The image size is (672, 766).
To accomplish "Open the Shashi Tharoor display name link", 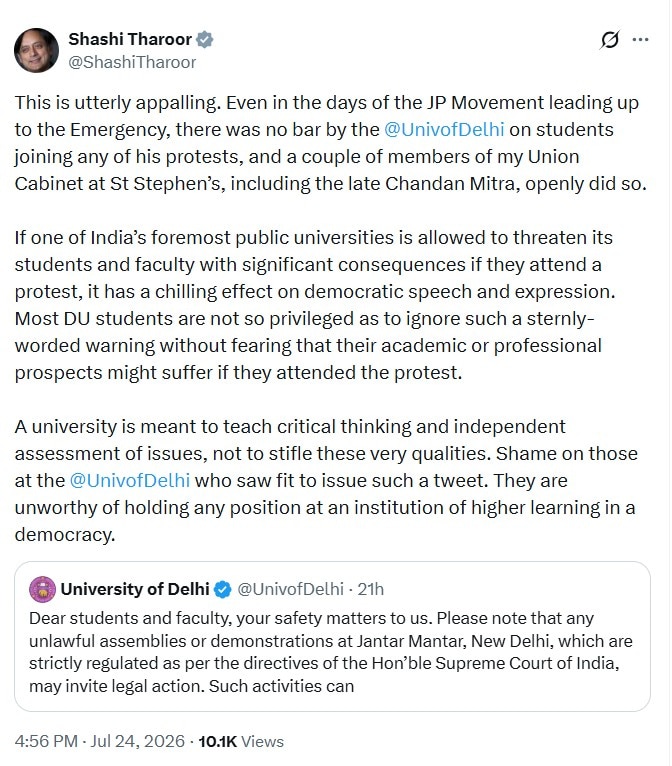I will 130,39.
